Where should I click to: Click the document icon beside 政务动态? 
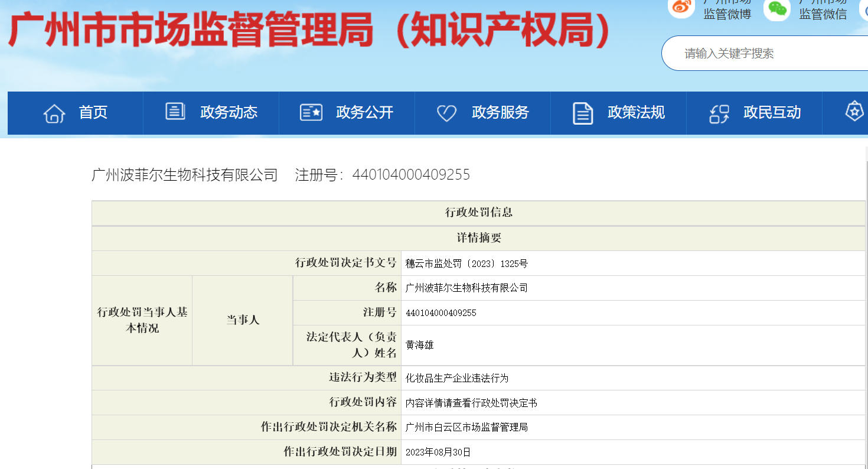pyautogui.click(x=175, y=112)
